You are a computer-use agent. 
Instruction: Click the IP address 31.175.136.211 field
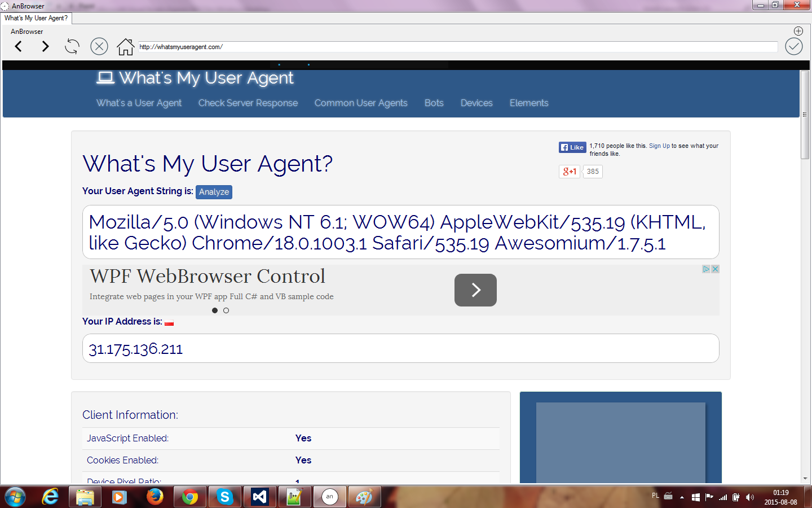click(401, 348)
